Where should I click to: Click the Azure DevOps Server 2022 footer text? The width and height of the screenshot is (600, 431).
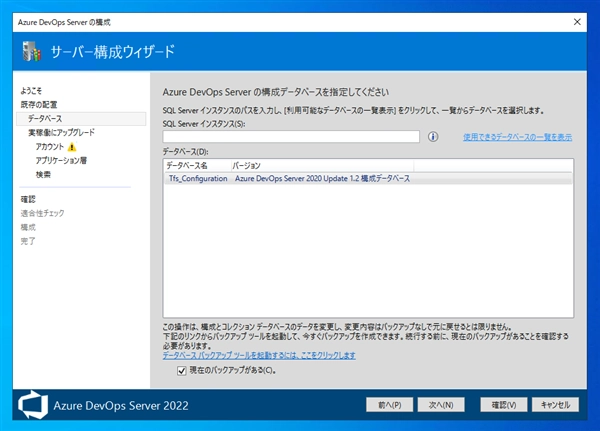pyautogui.click(x=121, y=405)
